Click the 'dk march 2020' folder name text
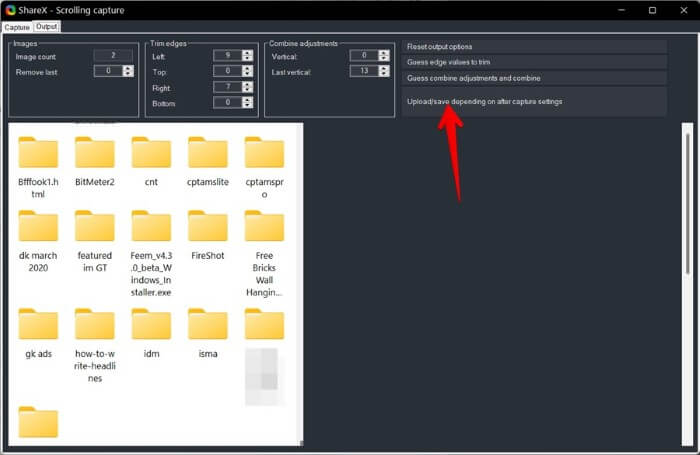Screen dimensions: 700x455 point(38,262)
